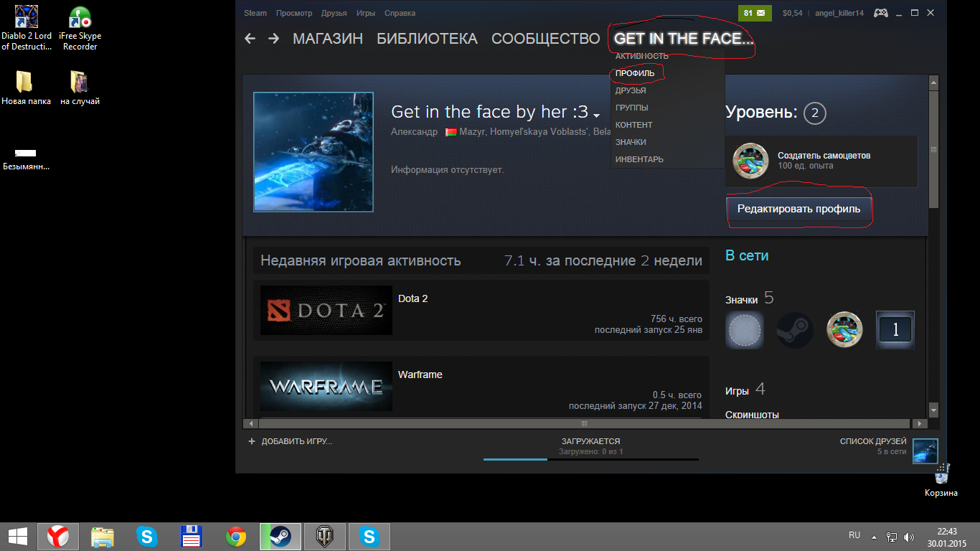Open the Steam logo badge
Viewport: 980px width, 551px height.
click(795, 330)
